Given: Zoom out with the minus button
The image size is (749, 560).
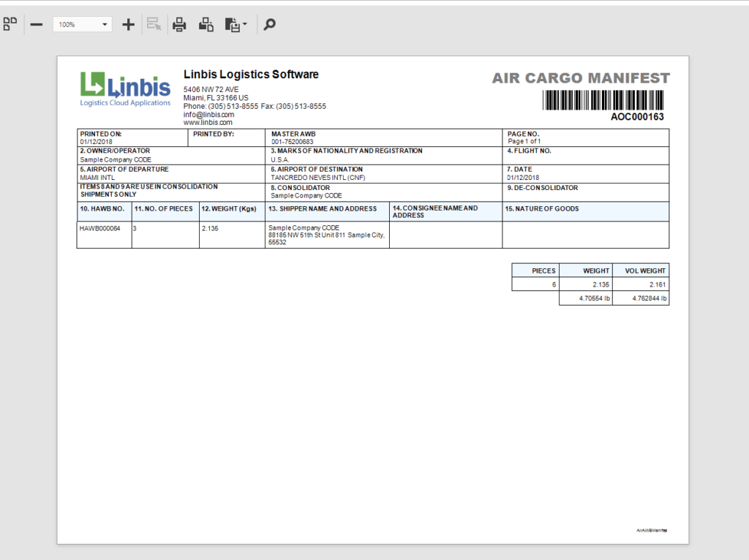Looking at the screenshot, I should (37, 24).
